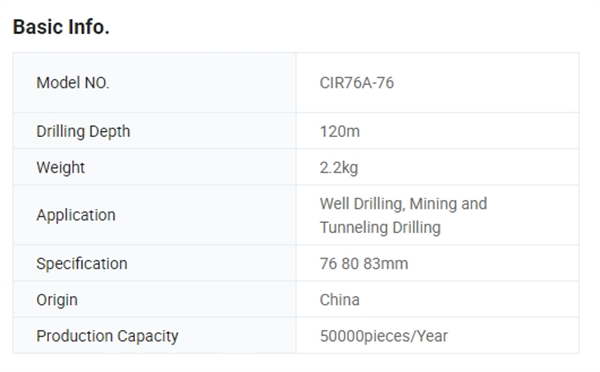Click the 76 80 83mm value

(x=364, y=264)
